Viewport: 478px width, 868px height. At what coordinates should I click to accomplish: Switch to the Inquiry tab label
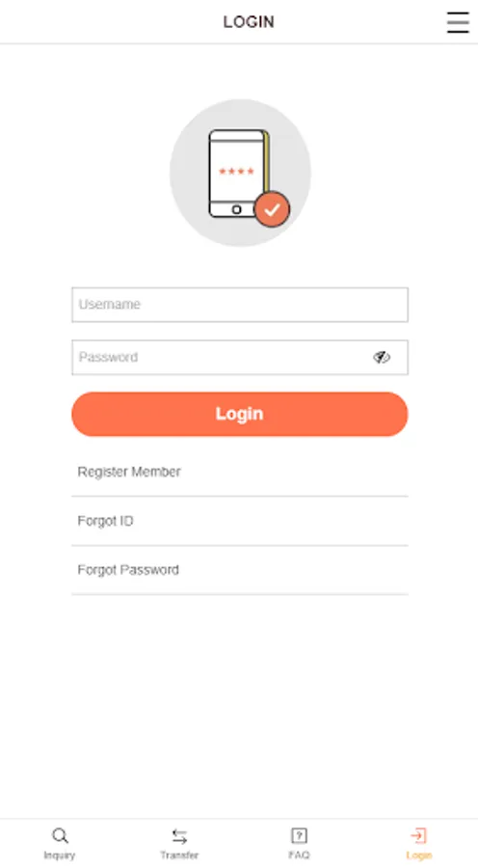click(59, 855)
